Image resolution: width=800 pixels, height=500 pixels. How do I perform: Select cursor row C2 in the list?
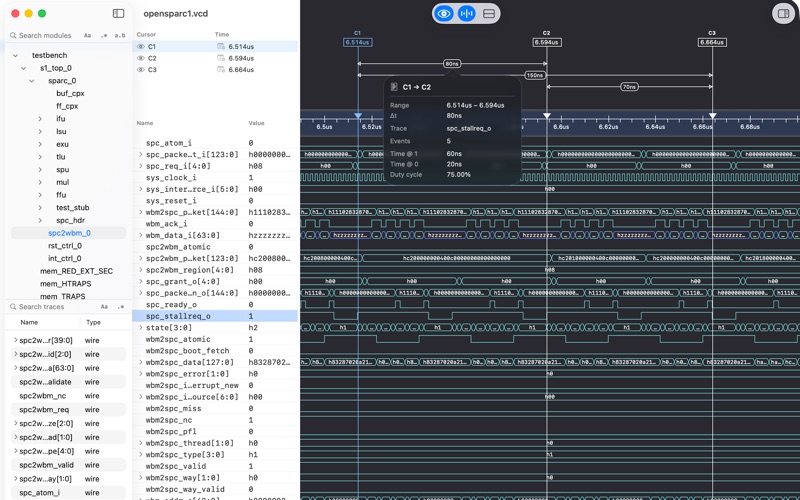pos(215,58)
